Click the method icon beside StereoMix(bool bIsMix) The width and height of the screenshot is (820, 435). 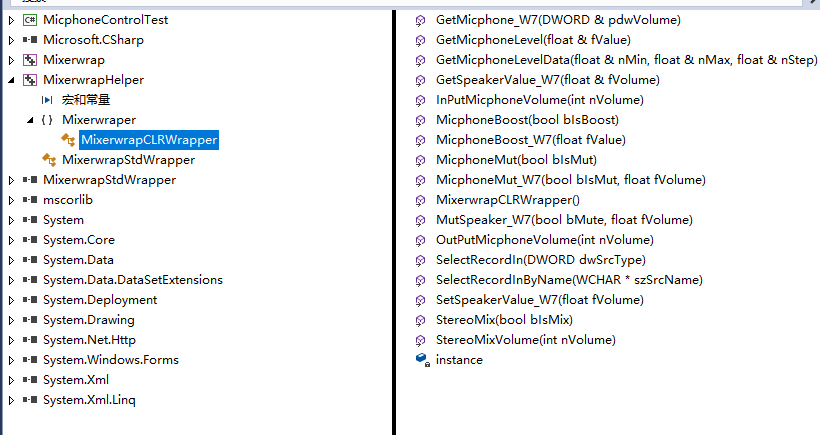point(420,320)
